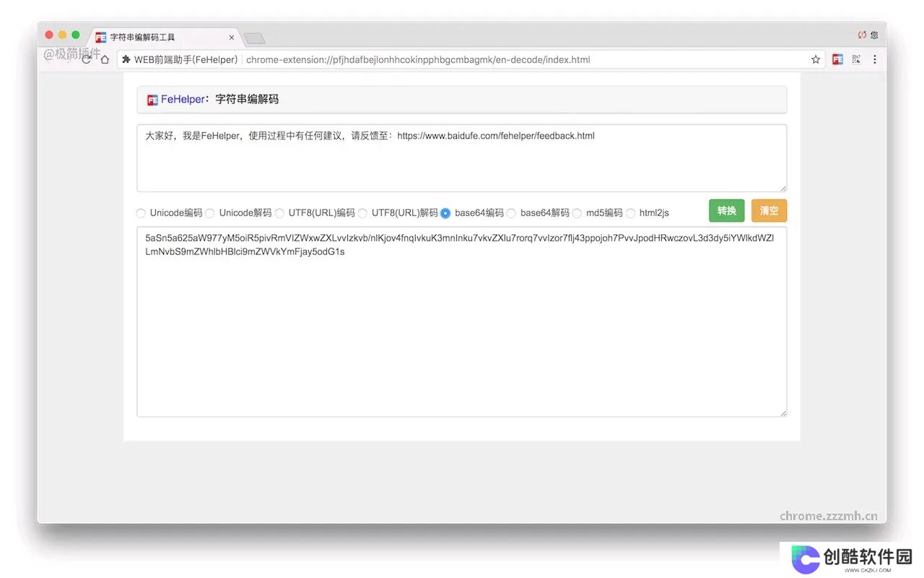Image resolution: width=924 pixels, height=578 pixels.
Task: Open a new tab with the blank tab button
Action: pos(254,38)
